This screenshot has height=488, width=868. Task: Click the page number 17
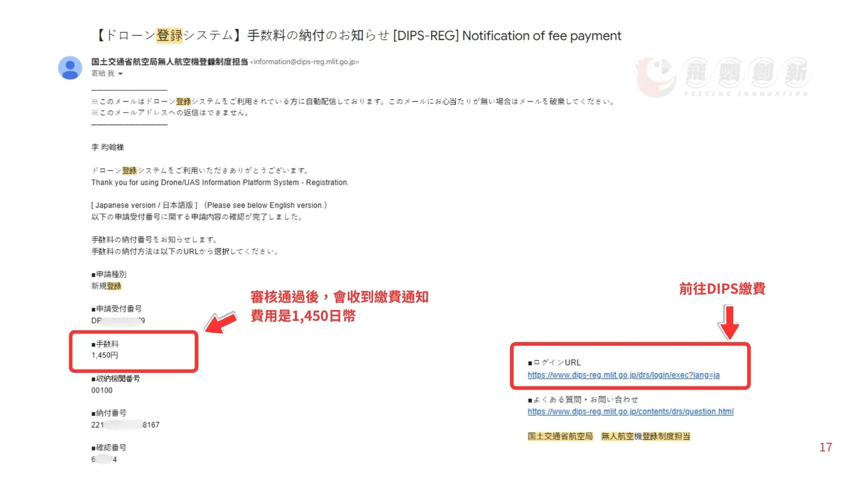click(x=826, y=447)
